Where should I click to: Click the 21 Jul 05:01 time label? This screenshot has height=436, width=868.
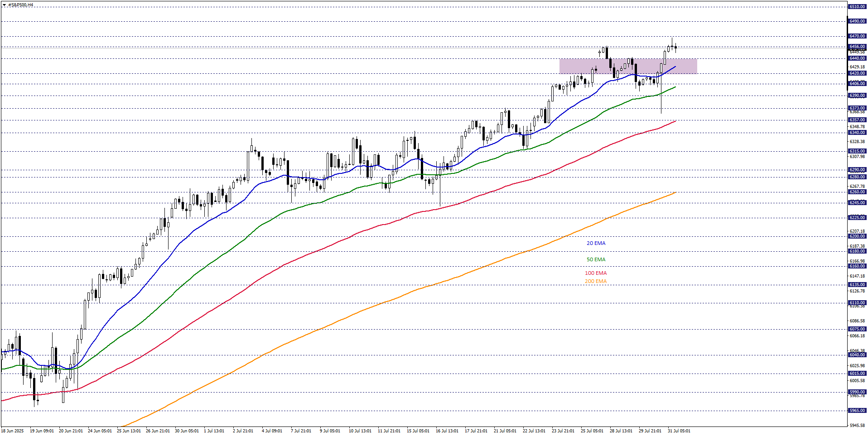click(x=505, y=431)
